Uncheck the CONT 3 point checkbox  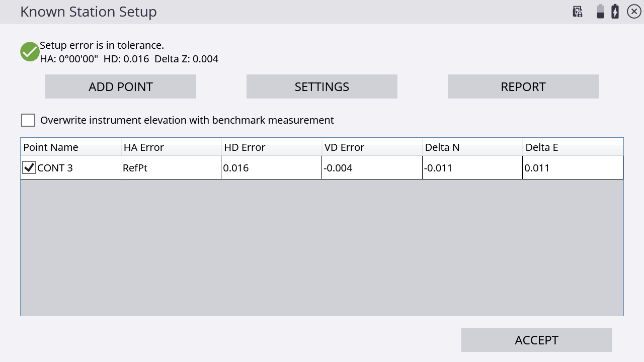click(29, 167)
